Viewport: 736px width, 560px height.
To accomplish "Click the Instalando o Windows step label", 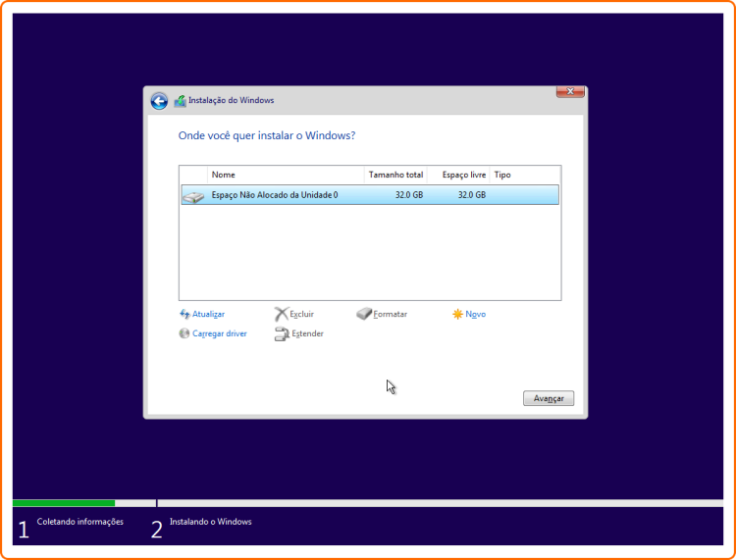I will click(210, 522).
